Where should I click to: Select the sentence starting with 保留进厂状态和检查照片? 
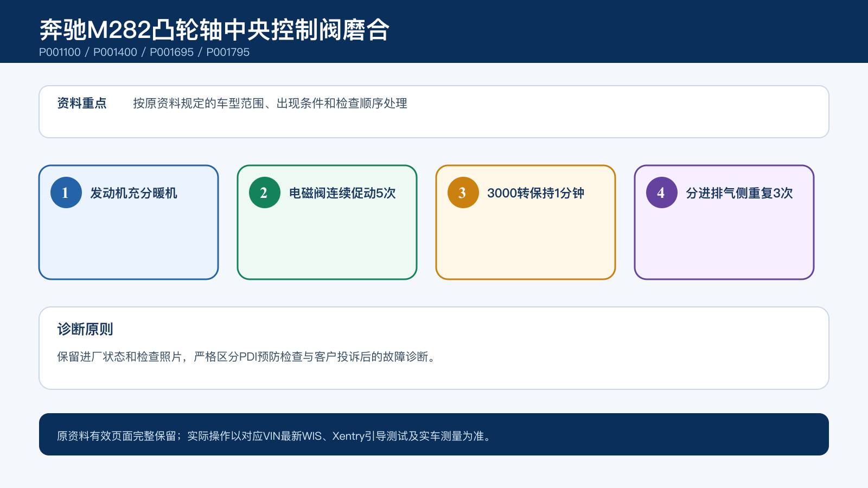click(247, 357)
